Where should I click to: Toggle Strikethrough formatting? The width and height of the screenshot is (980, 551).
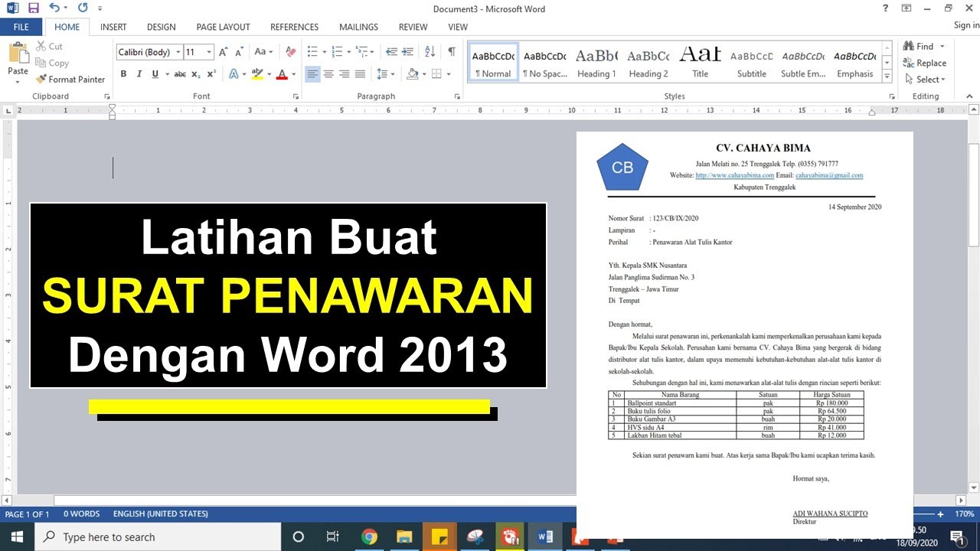tap(180, 74)
